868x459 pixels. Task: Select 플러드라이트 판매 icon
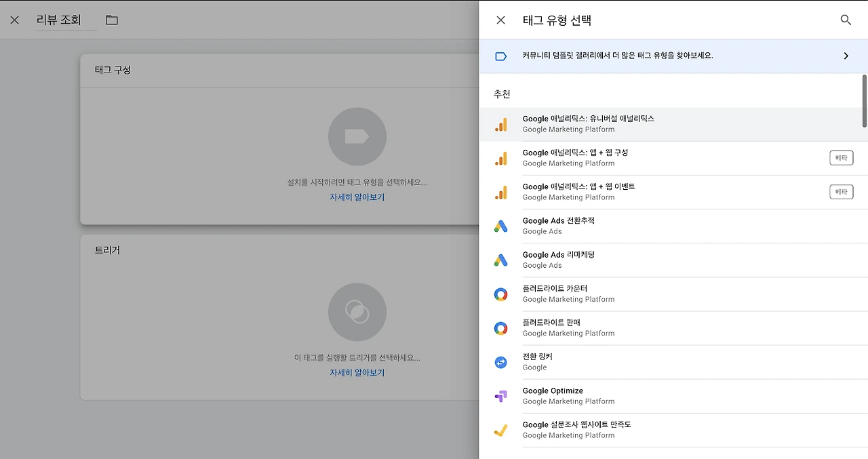tap(500, 328)
